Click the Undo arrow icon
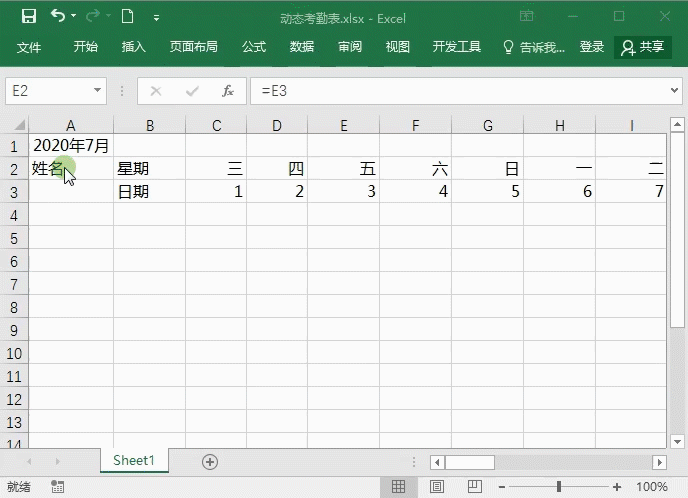This screenshot has width=688, height=498. (x=59, y=16)
